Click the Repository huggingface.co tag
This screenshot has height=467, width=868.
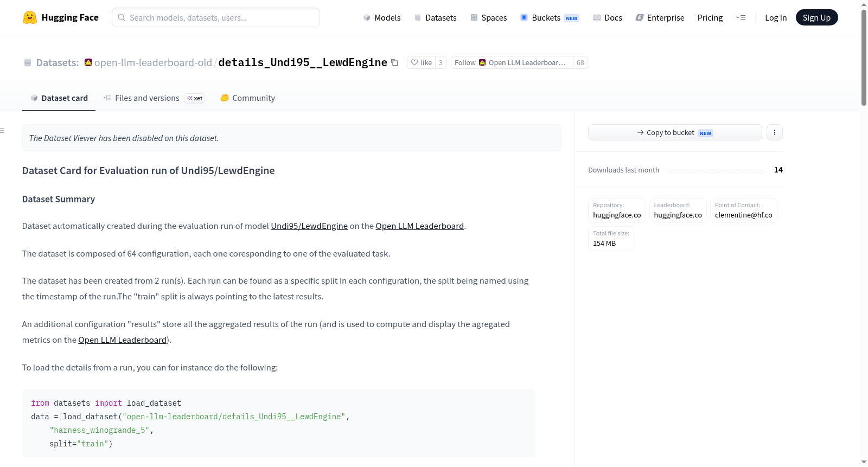coord(617,210)
